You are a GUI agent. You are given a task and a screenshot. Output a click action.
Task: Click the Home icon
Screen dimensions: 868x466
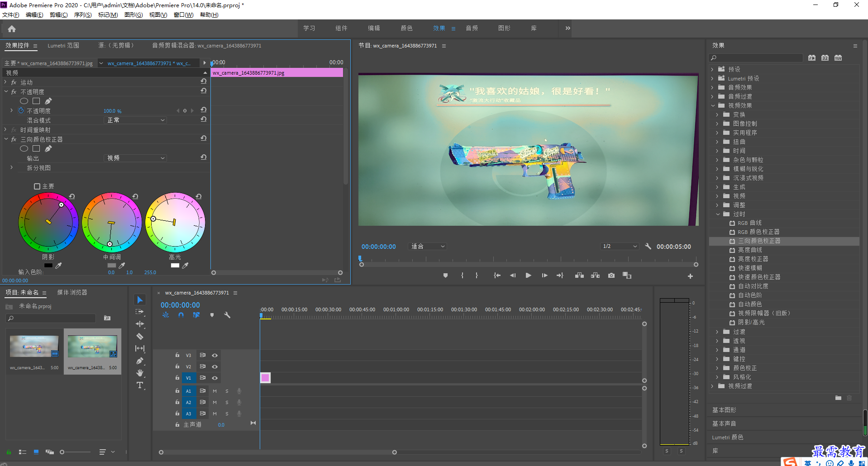12,29
